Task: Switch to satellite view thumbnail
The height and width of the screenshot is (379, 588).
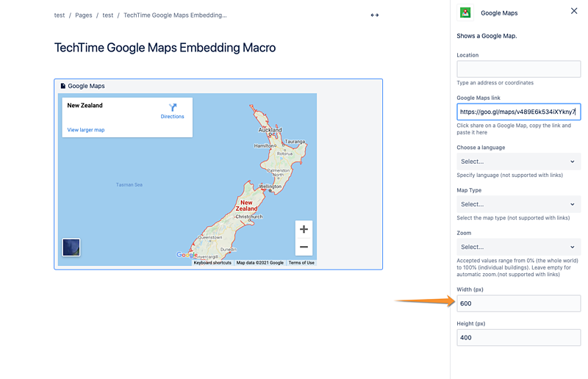Action: click(71, 248)
